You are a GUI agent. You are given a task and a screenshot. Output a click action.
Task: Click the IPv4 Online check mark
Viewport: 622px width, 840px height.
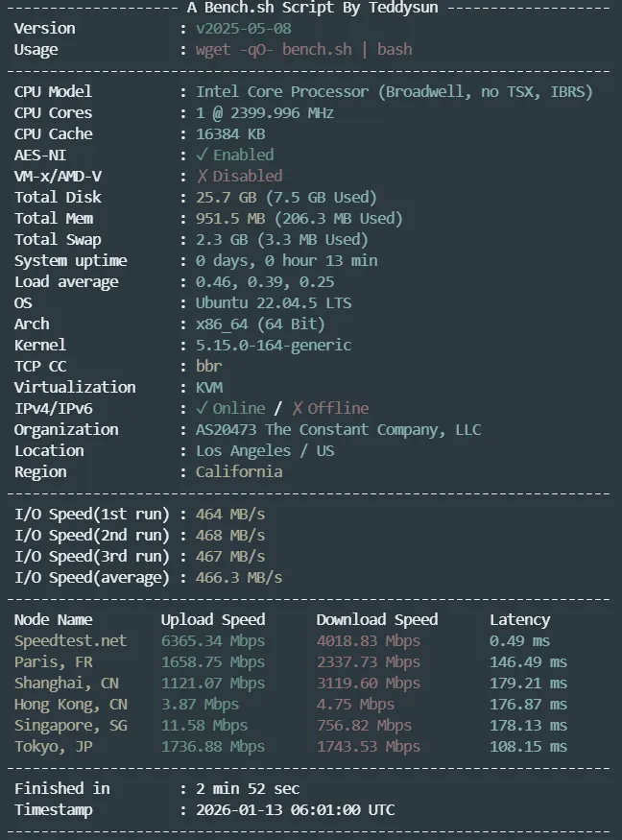[x=202, y=408]
